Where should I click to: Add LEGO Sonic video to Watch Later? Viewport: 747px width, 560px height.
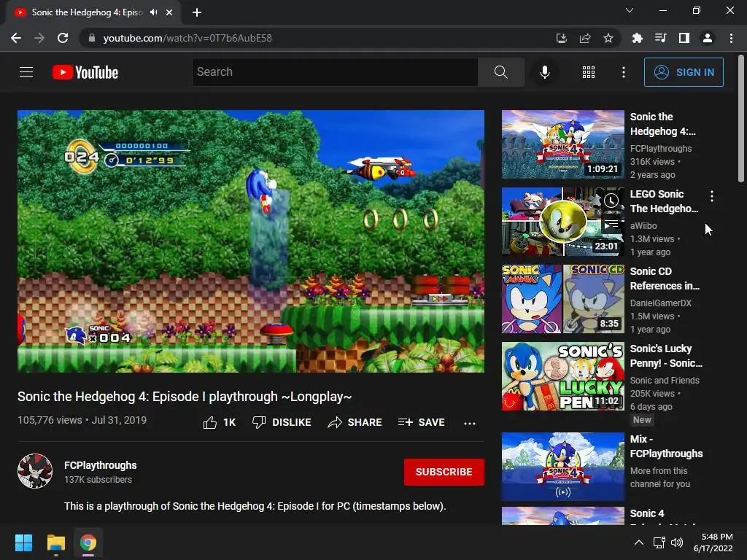[x=611, y=201]
